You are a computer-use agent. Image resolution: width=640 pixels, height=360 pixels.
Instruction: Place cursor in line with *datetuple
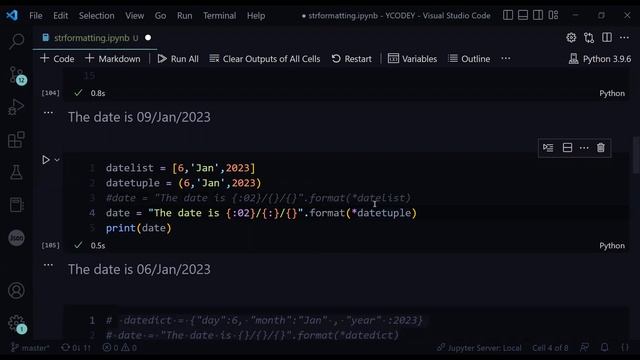point(261,213)
